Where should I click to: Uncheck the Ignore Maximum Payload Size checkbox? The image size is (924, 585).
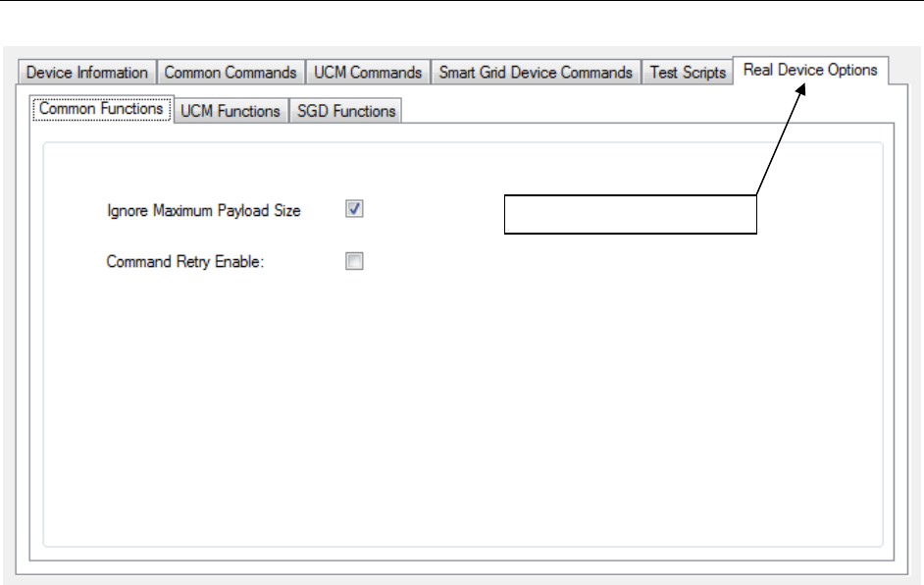click(355, 209)
